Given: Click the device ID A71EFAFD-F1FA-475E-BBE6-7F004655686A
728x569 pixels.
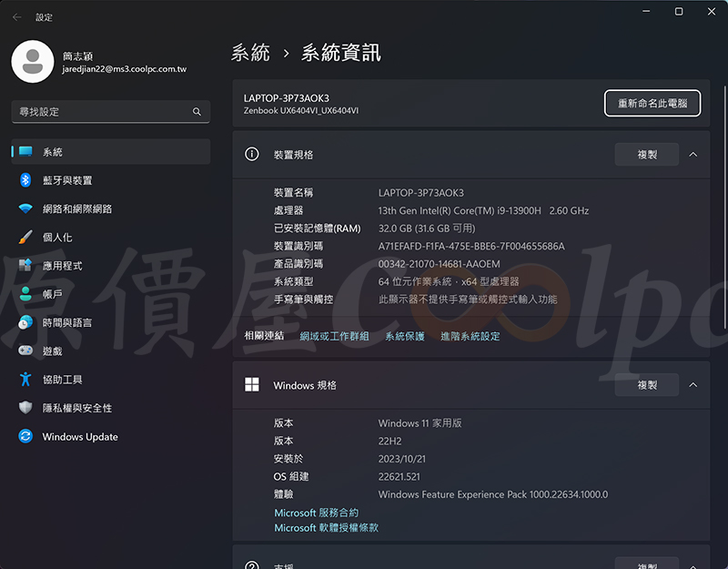Looking at the screenshot, I should (x=471, y=246).
